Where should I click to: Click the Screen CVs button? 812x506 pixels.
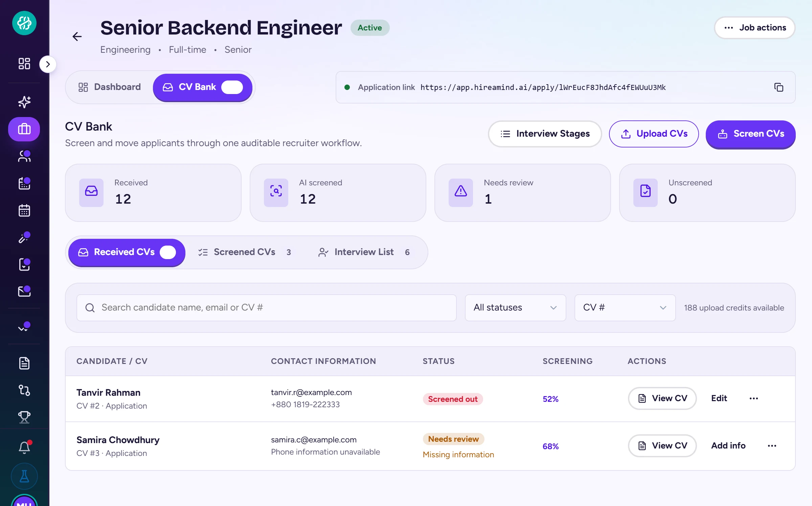point(751,134)
